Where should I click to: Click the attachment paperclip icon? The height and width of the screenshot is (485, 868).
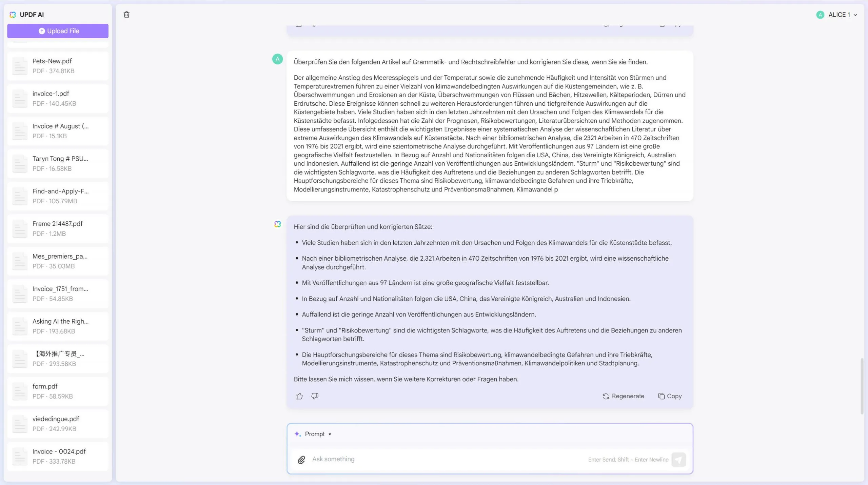click(301, 459)
